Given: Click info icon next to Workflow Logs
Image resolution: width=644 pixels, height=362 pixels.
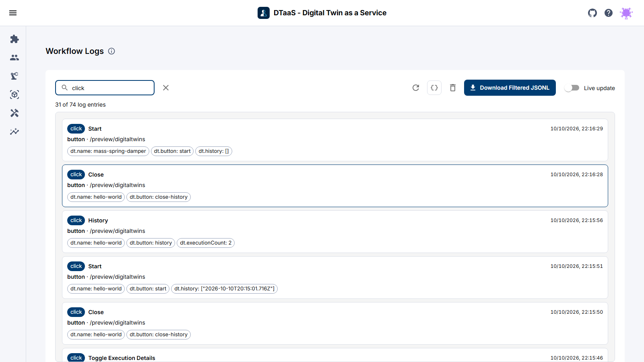Looking at the screenshot, I should [x=111, y=51].
